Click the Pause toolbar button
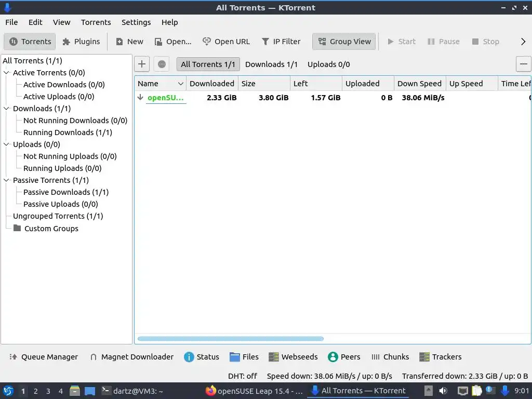532x399 pixels. point(444,42)
